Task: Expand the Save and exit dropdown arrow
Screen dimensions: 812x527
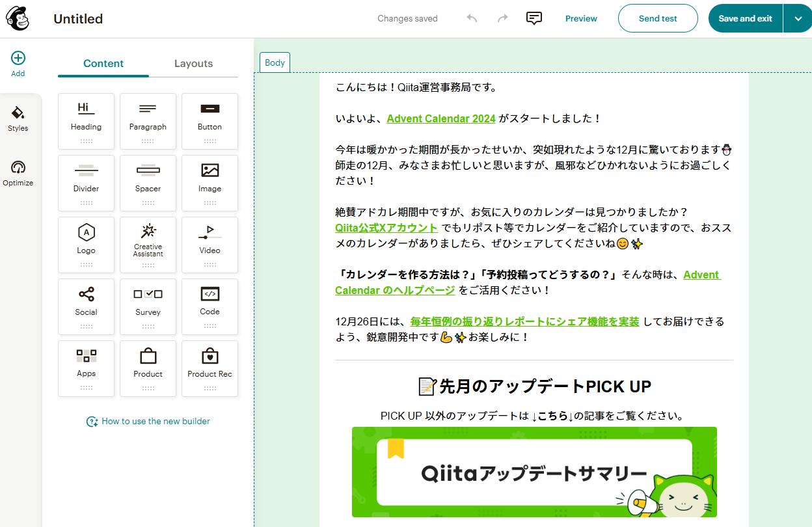Action: click(798, 18)
